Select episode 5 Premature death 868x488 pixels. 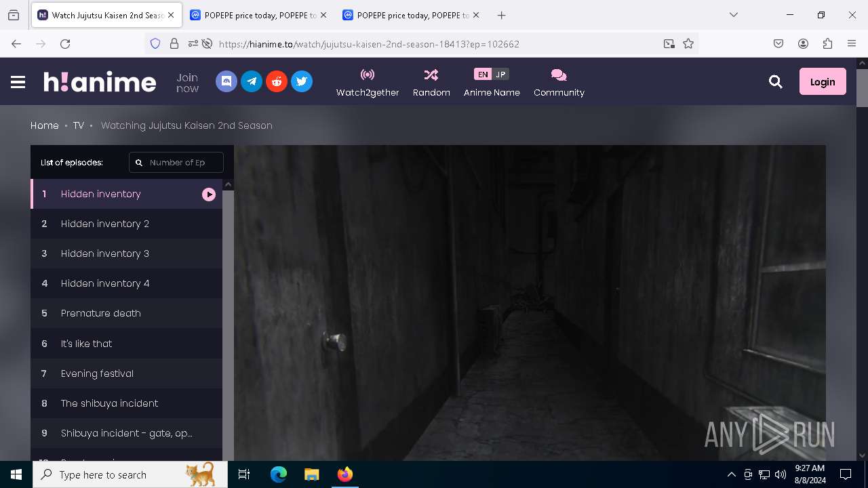[127, 313]
